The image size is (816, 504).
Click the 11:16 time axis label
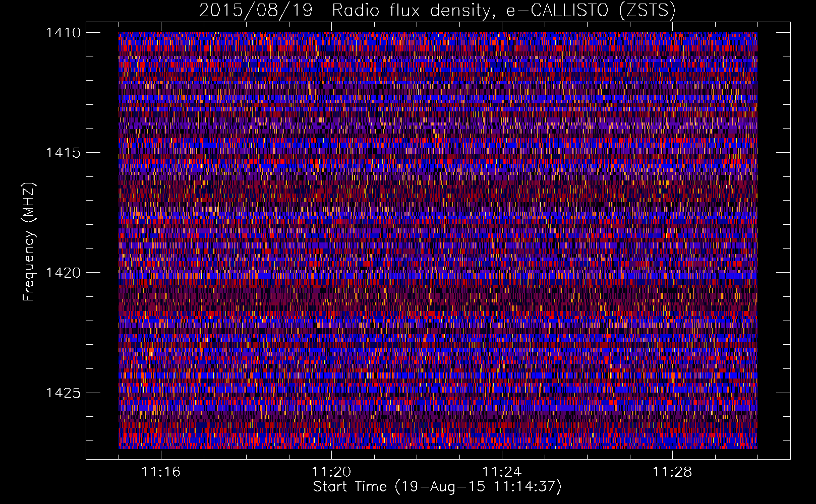(x=161, y=472)
